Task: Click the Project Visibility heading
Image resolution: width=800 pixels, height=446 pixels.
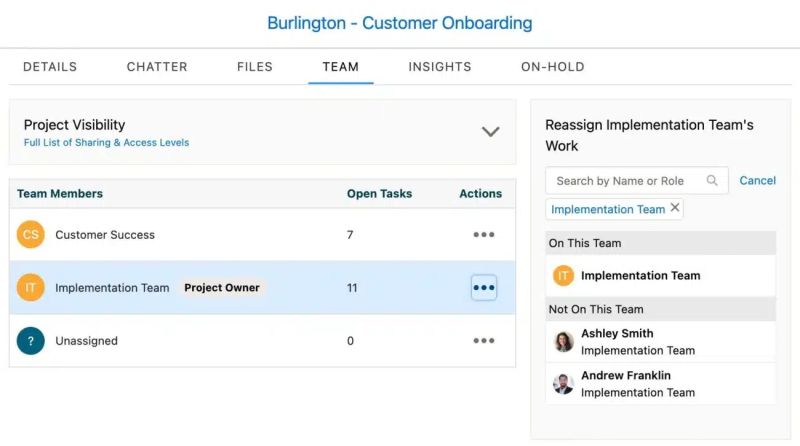Action: pyautogui.click(x=74, y=125)
